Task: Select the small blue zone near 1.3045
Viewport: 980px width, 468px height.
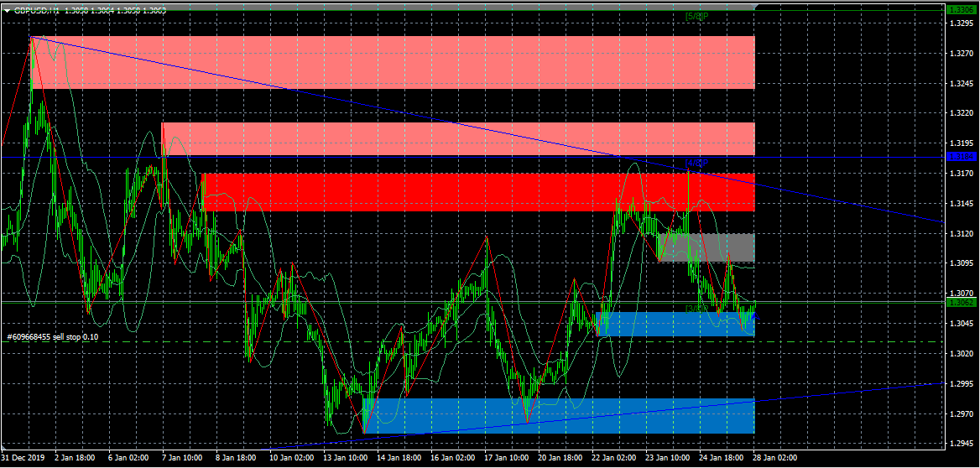Action: coord(676,325)
